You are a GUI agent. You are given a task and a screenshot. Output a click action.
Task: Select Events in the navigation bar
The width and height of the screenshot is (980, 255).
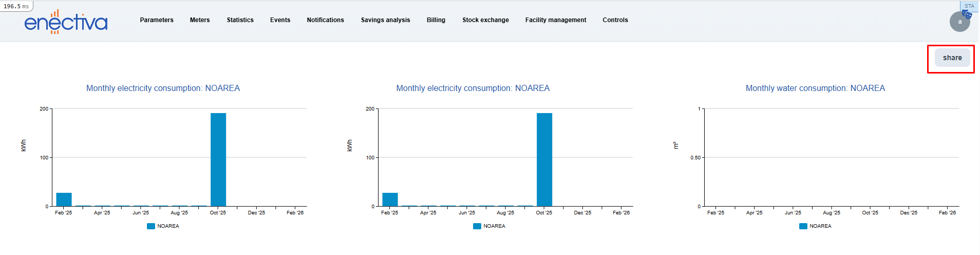[280, 20]
